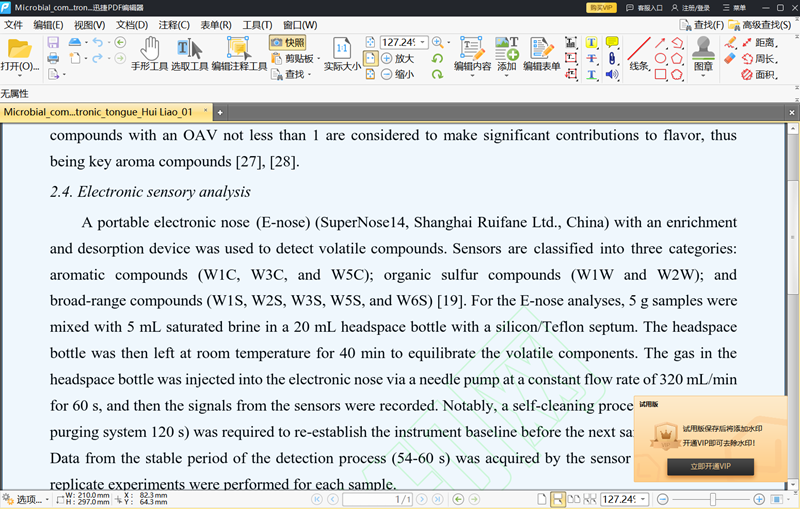Screen dimensions: 800x509
Task: Go to next page arrow in status bar
Action: (x=421, y=499)
